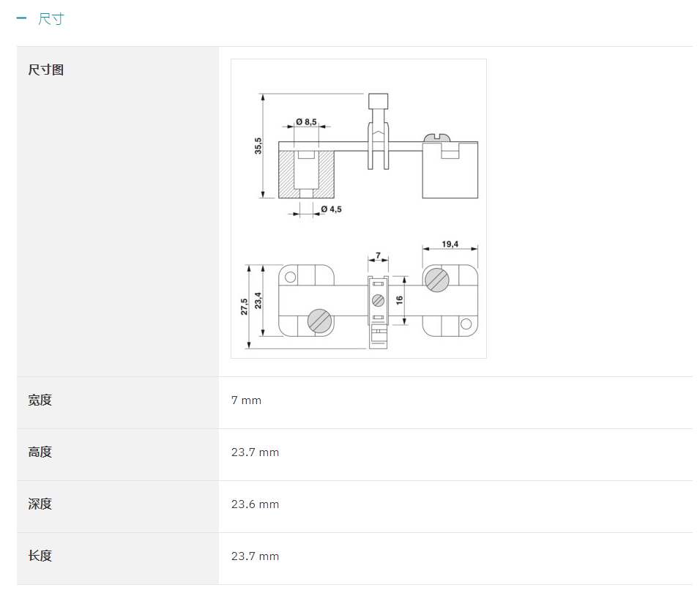Select the 23.7 mm length value

pyautogui.click(x=255, y=556)
